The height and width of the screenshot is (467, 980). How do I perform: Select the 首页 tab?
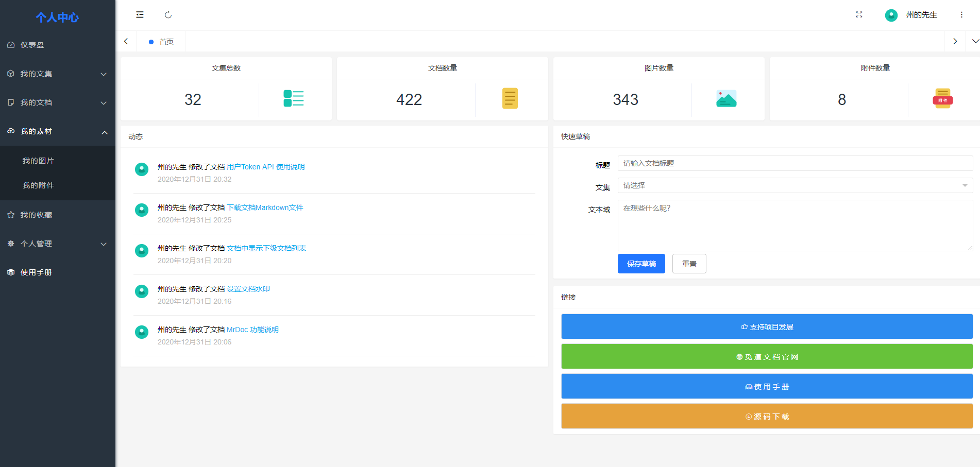[x=161, y=42]
